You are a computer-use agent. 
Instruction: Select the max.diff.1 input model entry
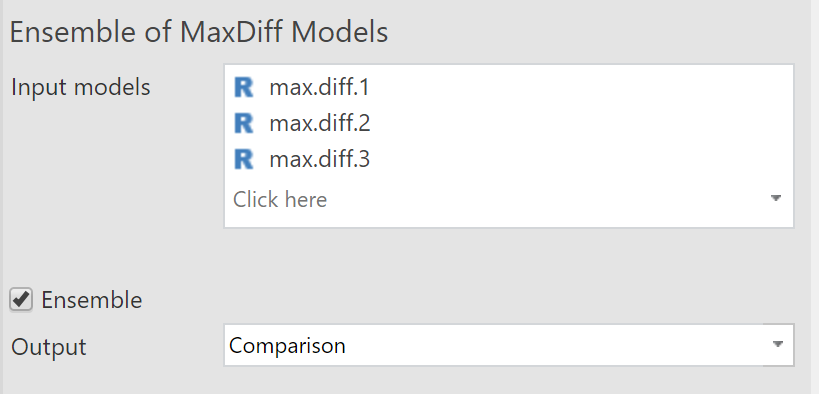click(319, 87)
